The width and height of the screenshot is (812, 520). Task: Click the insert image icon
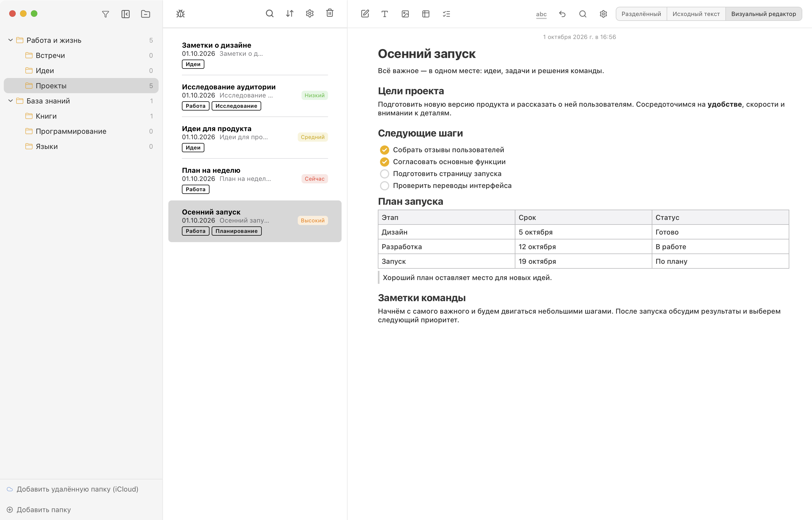(405, 14)
